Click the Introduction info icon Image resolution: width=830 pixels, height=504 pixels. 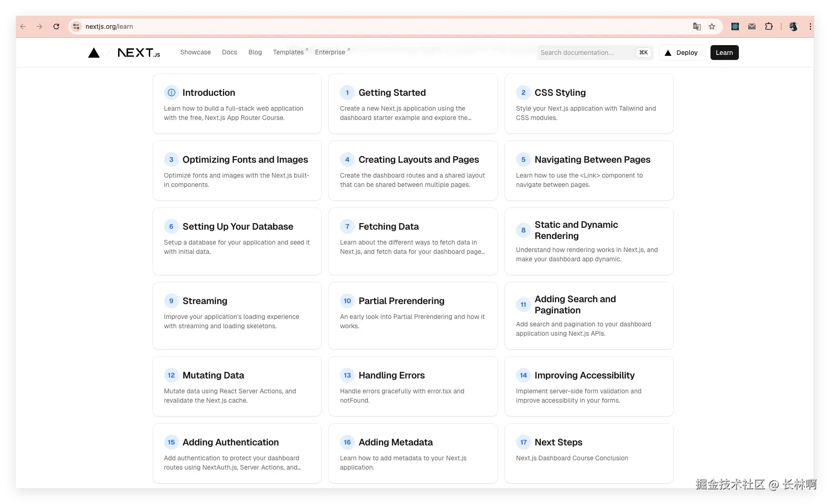pyautogui.click(x=171, y=93)
